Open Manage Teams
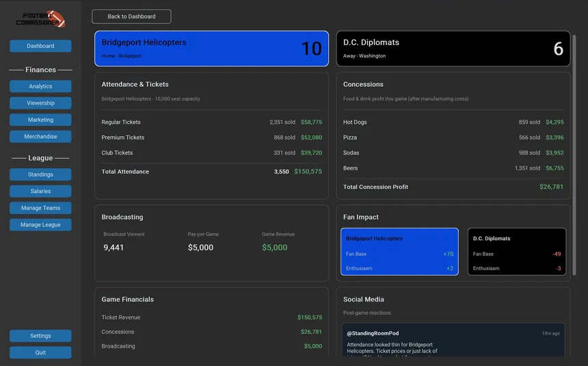This screenshot has width=588, height=366. point(40,208)
